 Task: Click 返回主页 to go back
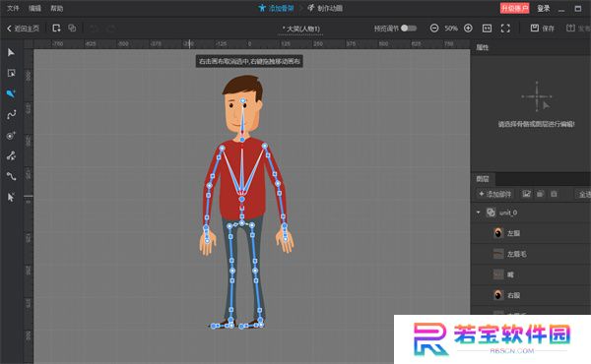point(23,29)
